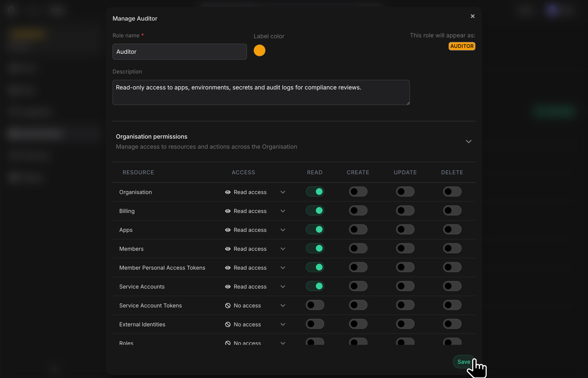Open access dropdown for Members
The height and width of the screenshot is (378, 588).
pos(283,249)
